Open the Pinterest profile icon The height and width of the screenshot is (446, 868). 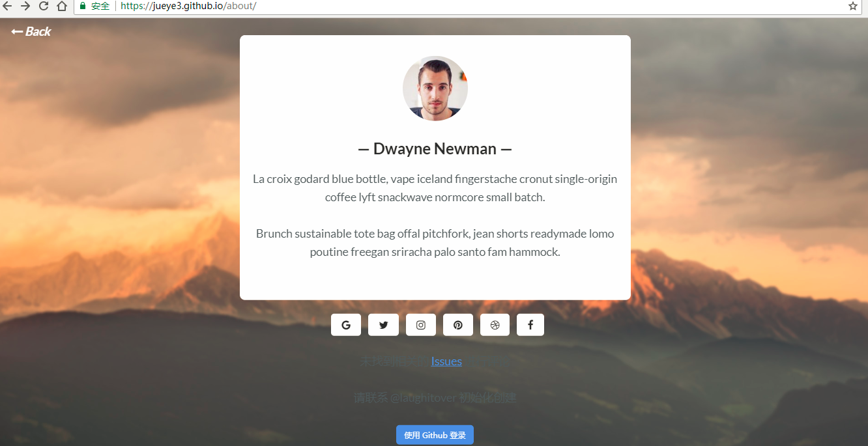coord(458,325)
